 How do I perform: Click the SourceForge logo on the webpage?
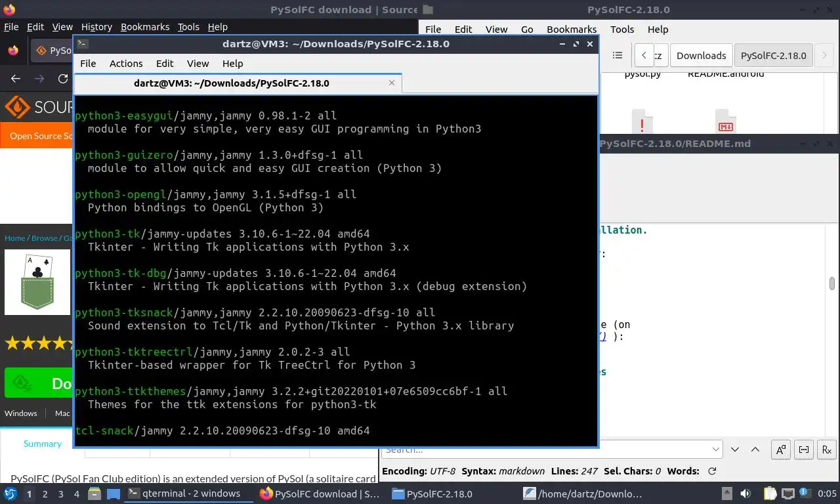[x=39, y=107]
